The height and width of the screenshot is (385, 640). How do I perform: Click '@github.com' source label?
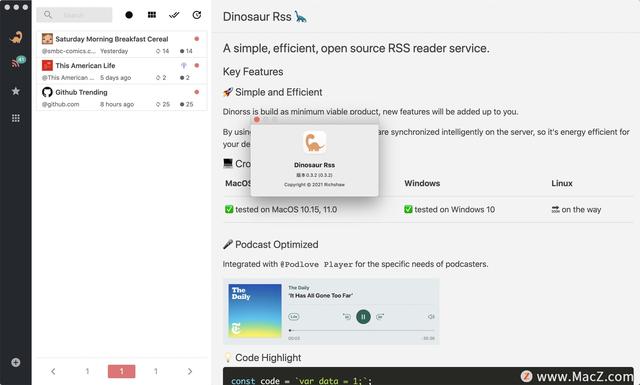tap(60, 104)
